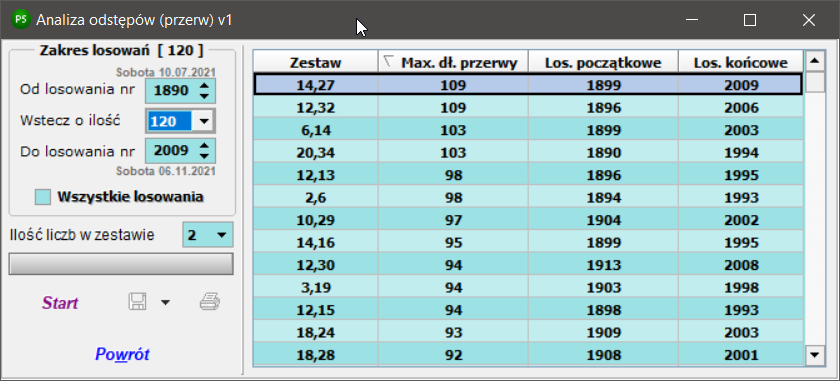Select the row with Zestaw 20,34
This screenshot has width=840, height=381.
[x=528, y=152]
